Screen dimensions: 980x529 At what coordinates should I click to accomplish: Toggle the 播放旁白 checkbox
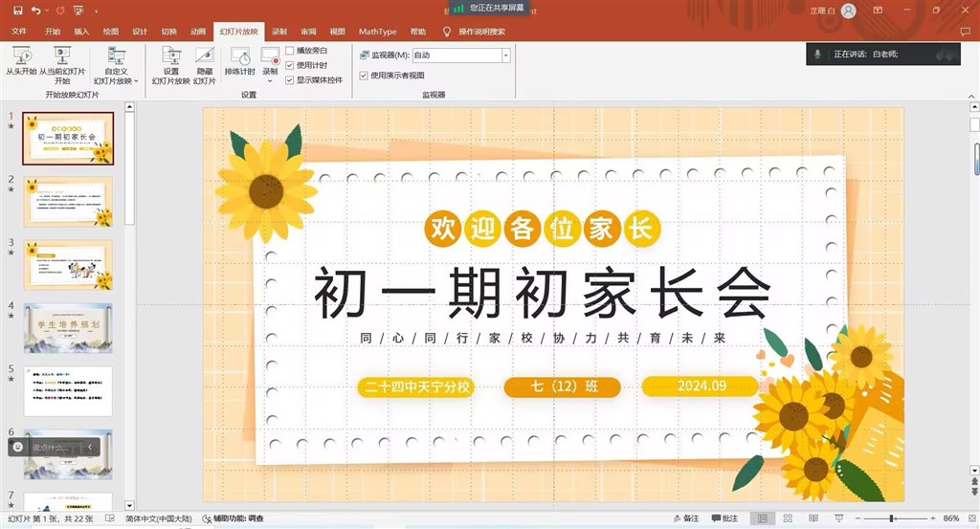pos(290,51)
